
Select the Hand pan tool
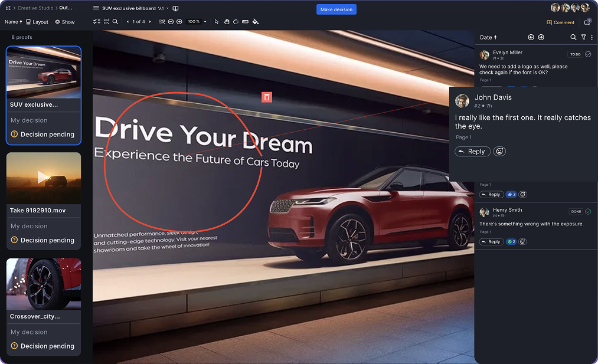tap(226, 22)
